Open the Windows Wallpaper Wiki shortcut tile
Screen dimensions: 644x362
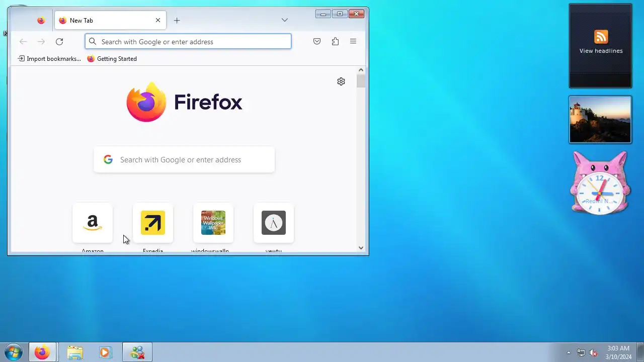(x=213, y=223)
